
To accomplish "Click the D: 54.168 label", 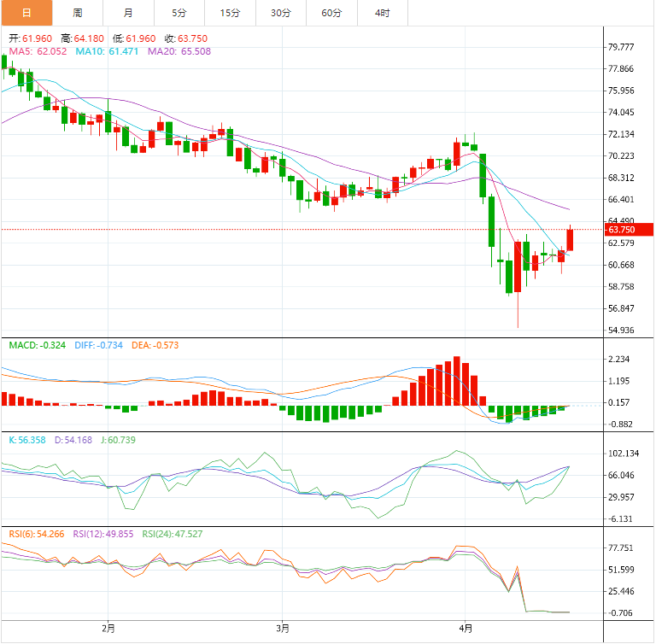I will click(x=73, y=440).
